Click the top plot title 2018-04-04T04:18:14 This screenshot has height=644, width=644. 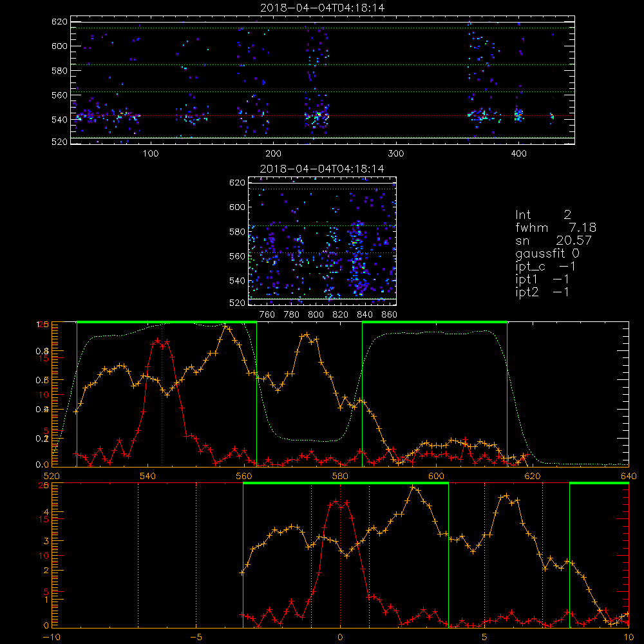[323, 8]
